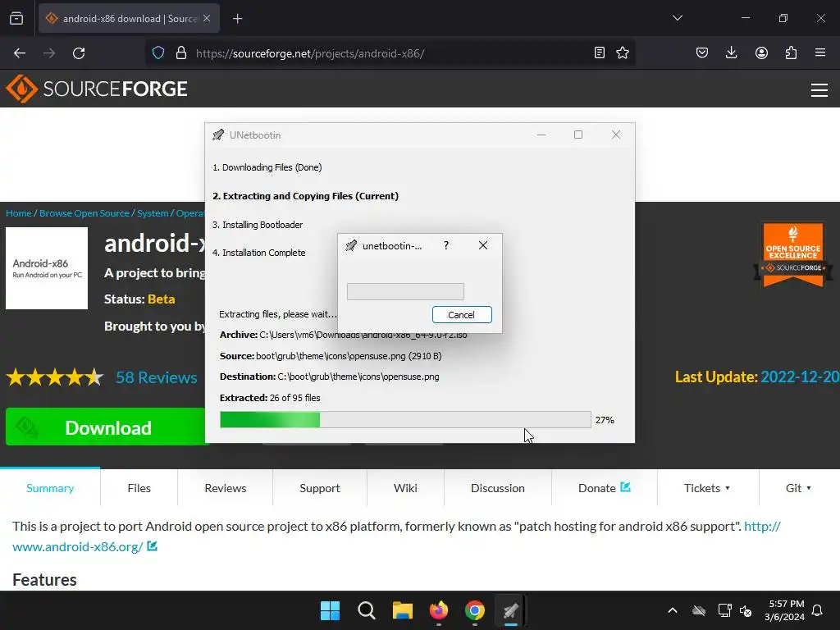The height and width of the screenshot is (630, 840).
Task: Switch to the Discussion tab
Action: 498,488
